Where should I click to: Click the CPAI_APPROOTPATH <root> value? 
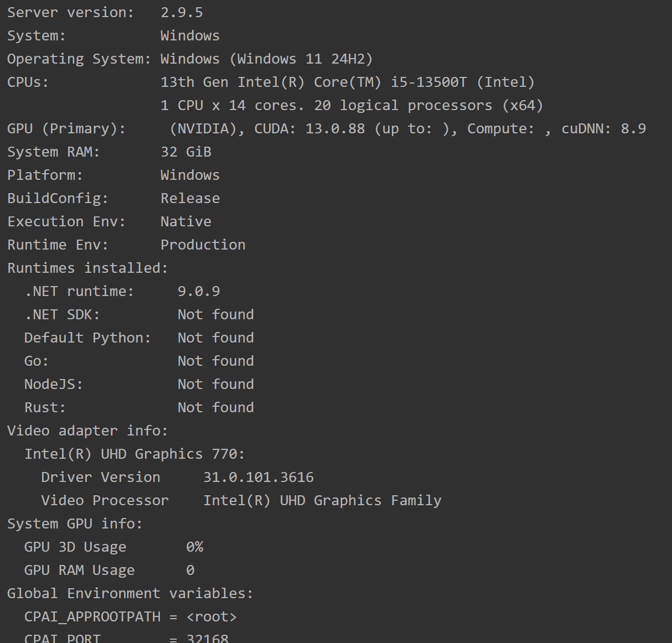click(211, 616)
